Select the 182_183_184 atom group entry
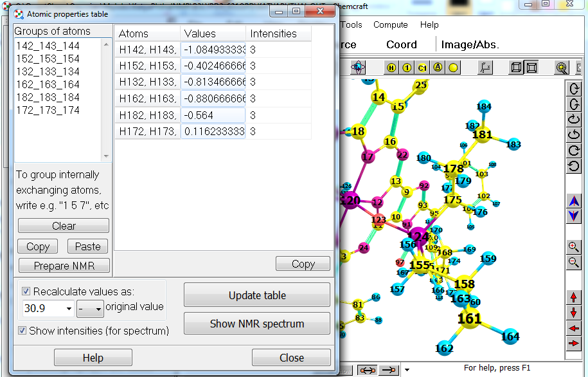 click(48, 97)
